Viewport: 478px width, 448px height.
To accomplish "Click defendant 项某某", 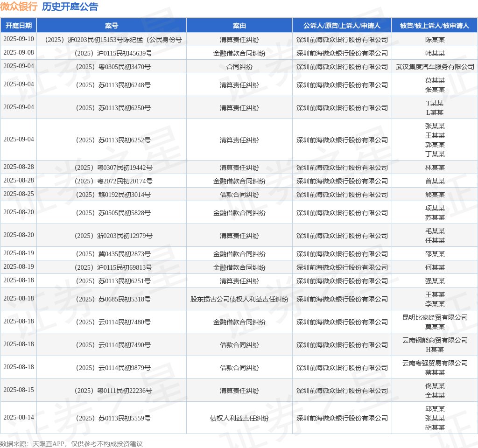I will 435,208.
